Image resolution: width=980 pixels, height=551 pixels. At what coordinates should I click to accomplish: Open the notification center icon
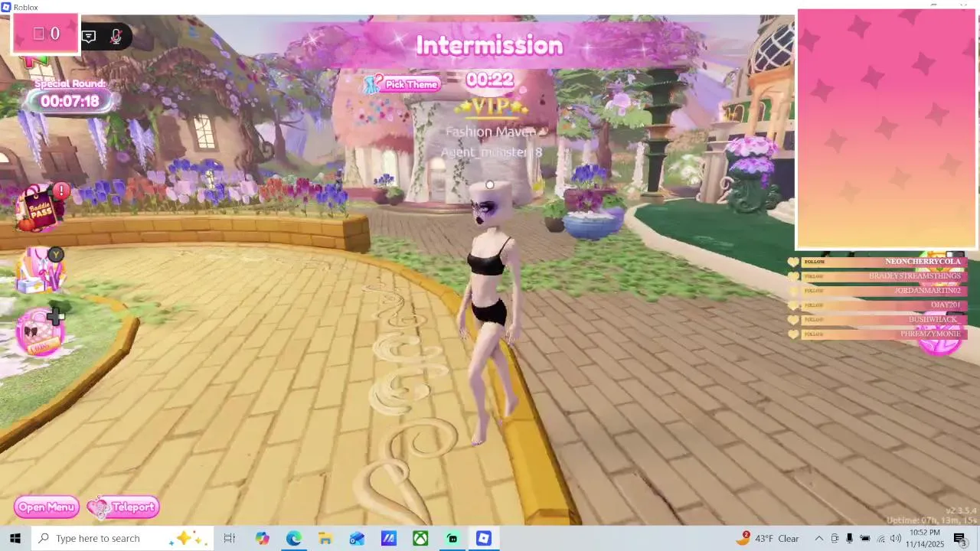tap(960, 539)
